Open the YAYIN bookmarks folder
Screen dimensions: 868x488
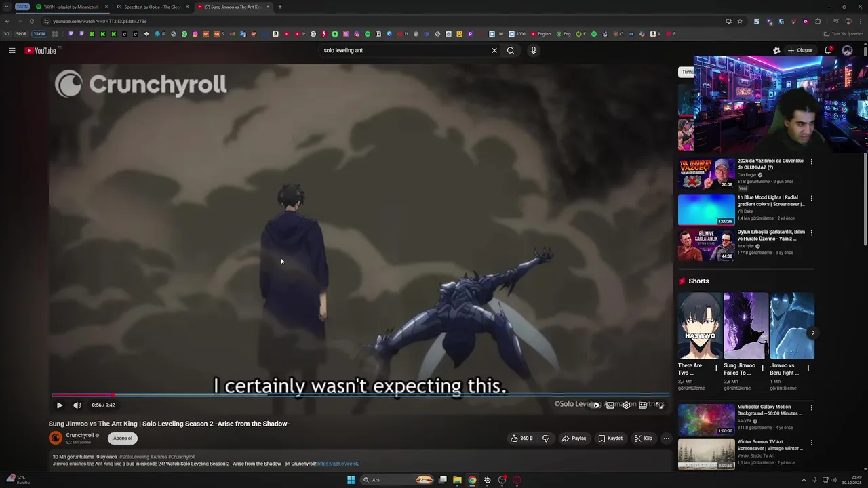39,34
